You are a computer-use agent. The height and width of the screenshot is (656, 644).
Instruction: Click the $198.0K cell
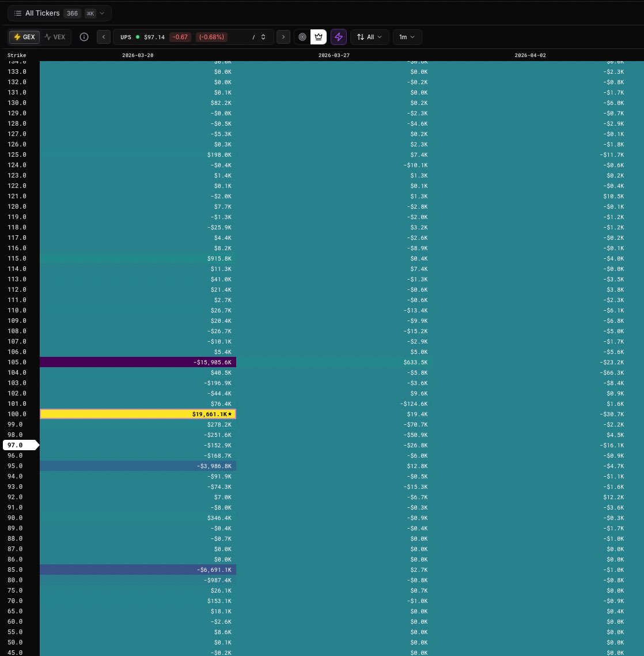point(138,155)
